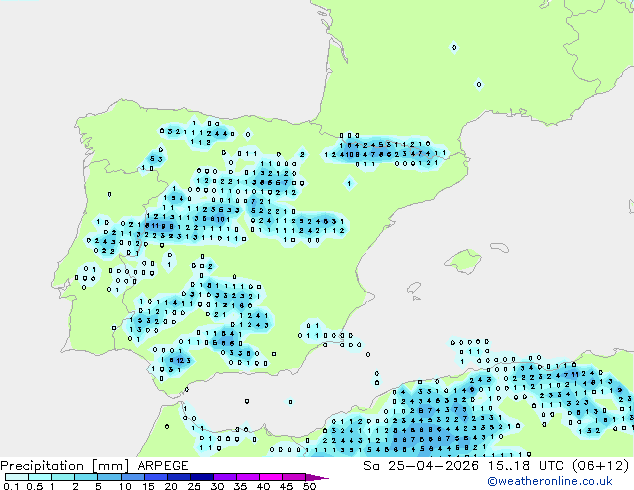Click the legend value label "25"

194,486
